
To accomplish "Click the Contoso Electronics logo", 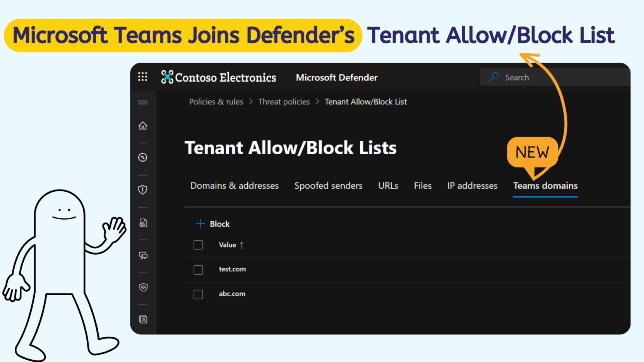I will (x=219, y=77).
